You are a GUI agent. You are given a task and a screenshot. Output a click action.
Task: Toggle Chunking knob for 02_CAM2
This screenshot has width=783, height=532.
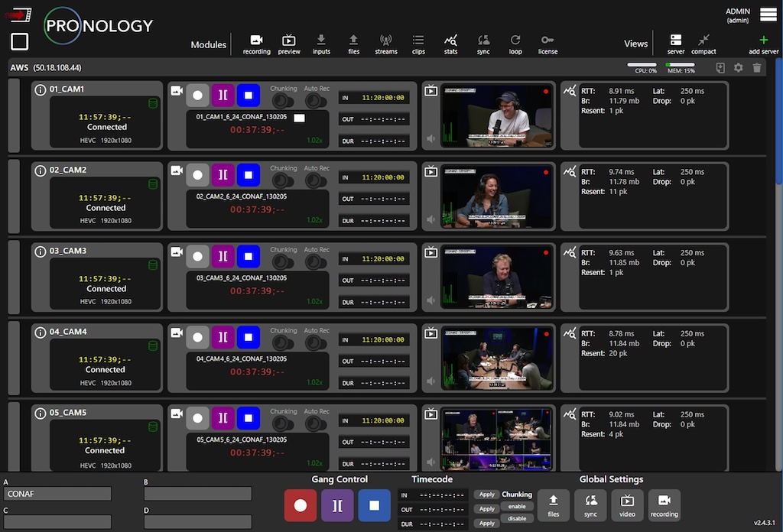283,180
